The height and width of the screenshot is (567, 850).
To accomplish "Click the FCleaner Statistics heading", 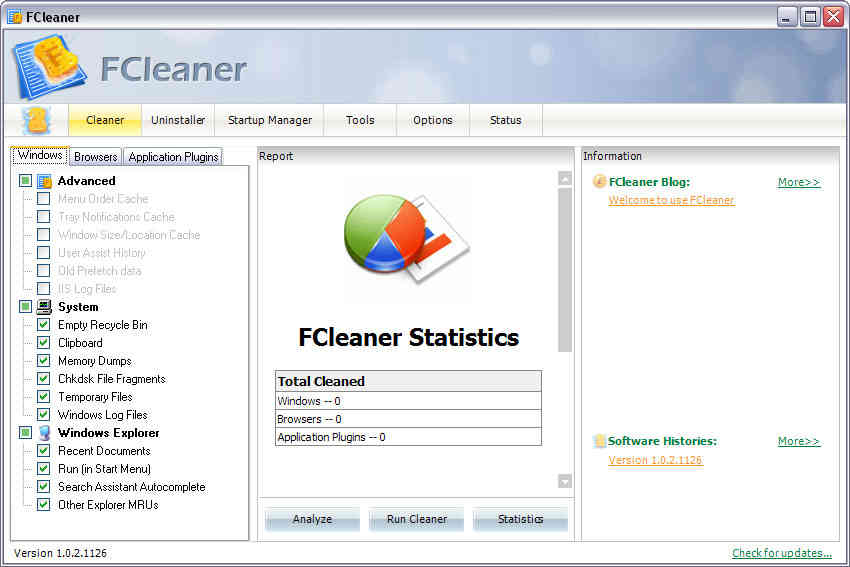I will 408,337.
